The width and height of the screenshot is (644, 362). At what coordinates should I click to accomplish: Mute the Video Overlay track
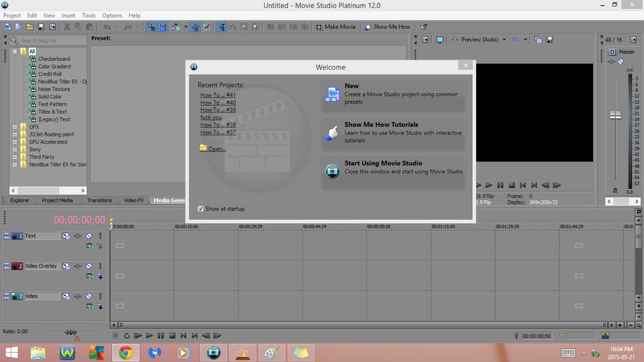pos(89,266)
